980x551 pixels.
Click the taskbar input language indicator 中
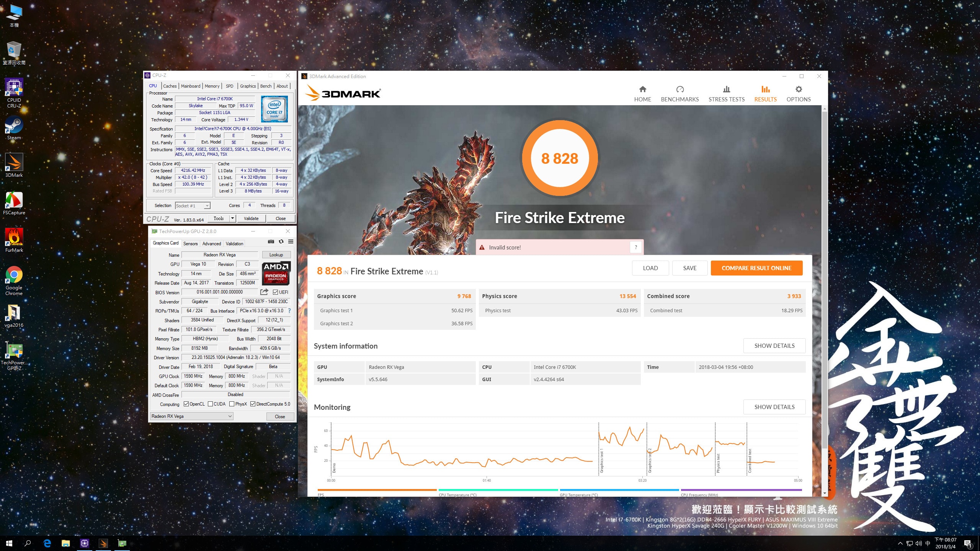click(928, 543)
